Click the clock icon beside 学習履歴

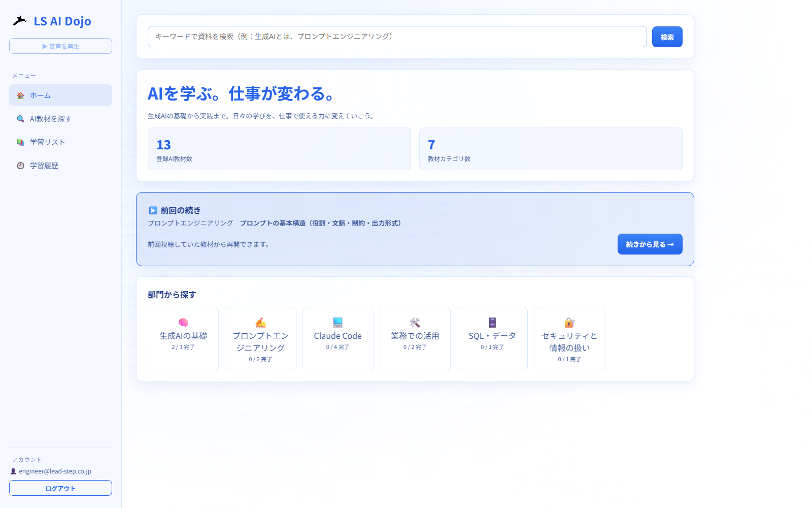[x=21, y=166]
